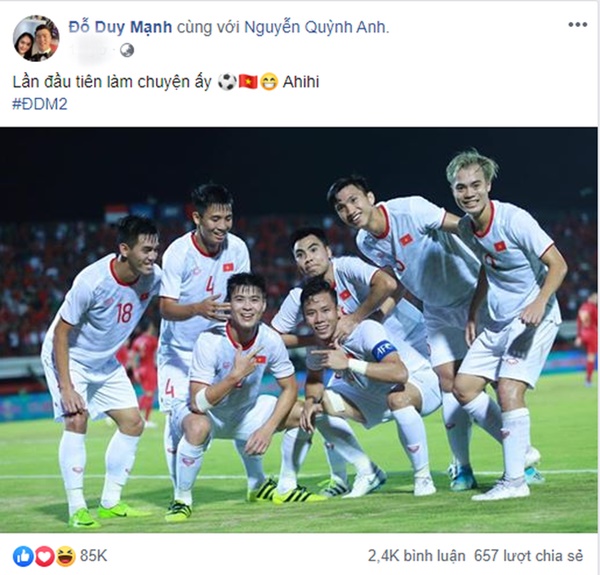Click the Vietnam flag emoji in caption
The width and height of the screenshot is (600, 575).
[x=248, y=82]
